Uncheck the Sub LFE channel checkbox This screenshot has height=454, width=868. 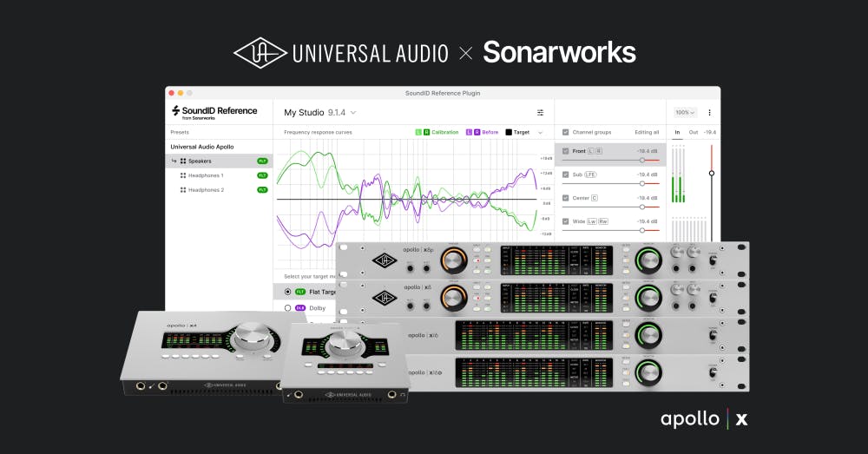(x=566, y=174)
